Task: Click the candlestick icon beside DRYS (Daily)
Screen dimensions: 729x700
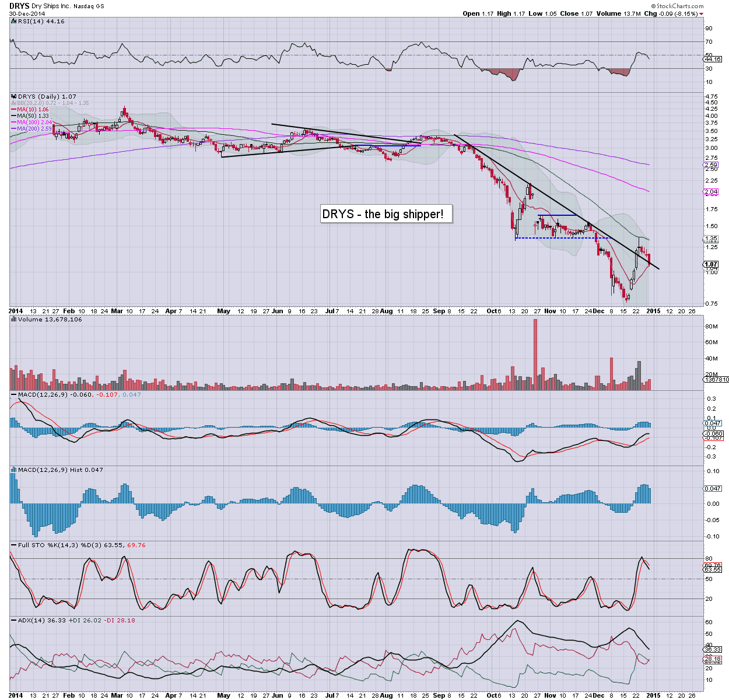Action: pyautogui.click(x=14, y=96)
